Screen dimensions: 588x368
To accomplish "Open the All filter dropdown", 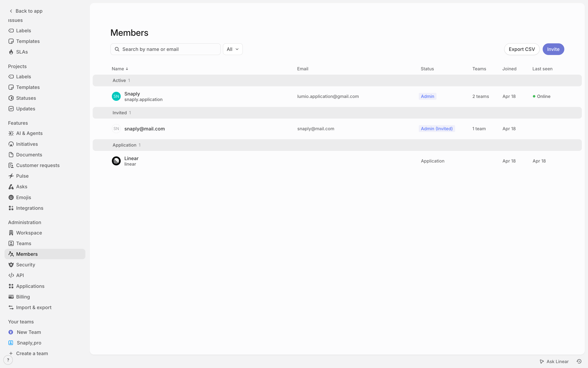I will [x=233, y=49].
